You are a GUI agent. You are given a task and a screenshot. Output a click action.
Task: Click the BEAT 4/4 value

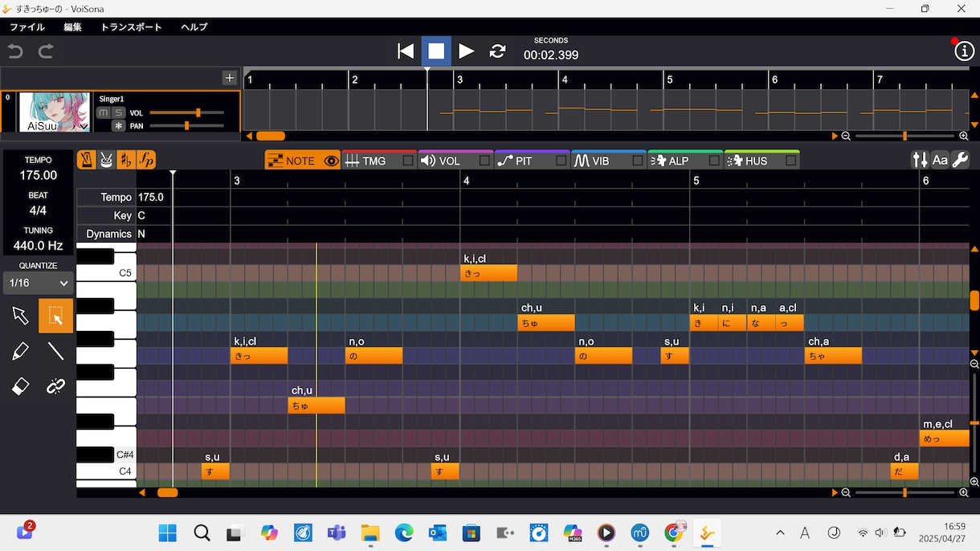(39, 210)
